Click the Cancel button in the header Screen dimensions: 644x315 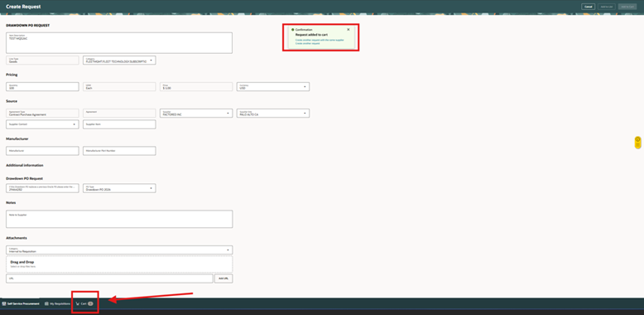589,7
